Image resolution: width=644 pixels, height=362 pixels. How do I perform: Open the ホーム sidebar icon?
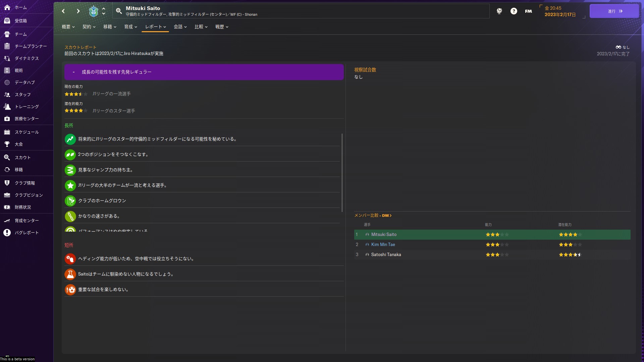click(7, 7)
